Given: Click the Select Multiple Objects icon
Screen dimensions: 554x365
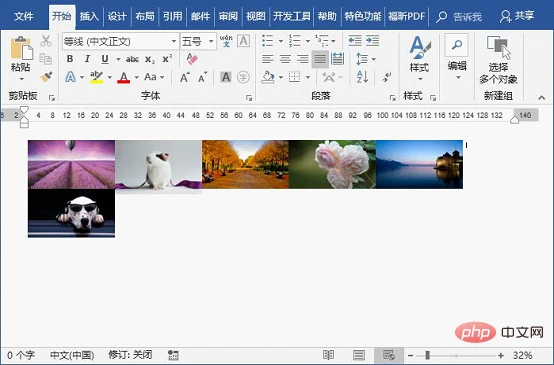Looking at the screenshot, I should point(498,60).
